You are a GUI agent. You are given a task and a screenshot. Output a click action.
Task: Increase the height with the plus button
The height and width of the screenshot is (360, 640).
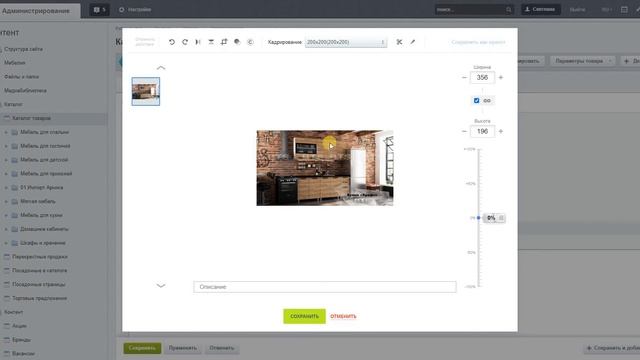coord(501,131)
